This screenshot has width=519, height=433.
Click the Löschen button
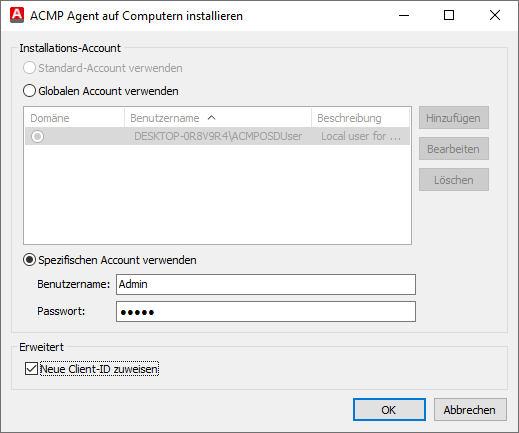click(454, 180)
